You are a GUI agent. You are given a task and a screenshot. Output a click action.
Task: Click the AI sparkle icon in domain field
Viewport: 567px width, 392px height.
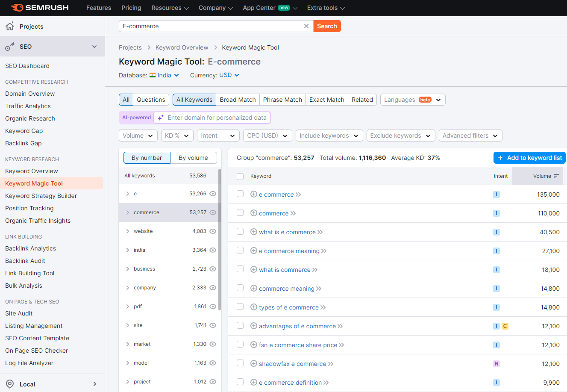click(161, 118)
